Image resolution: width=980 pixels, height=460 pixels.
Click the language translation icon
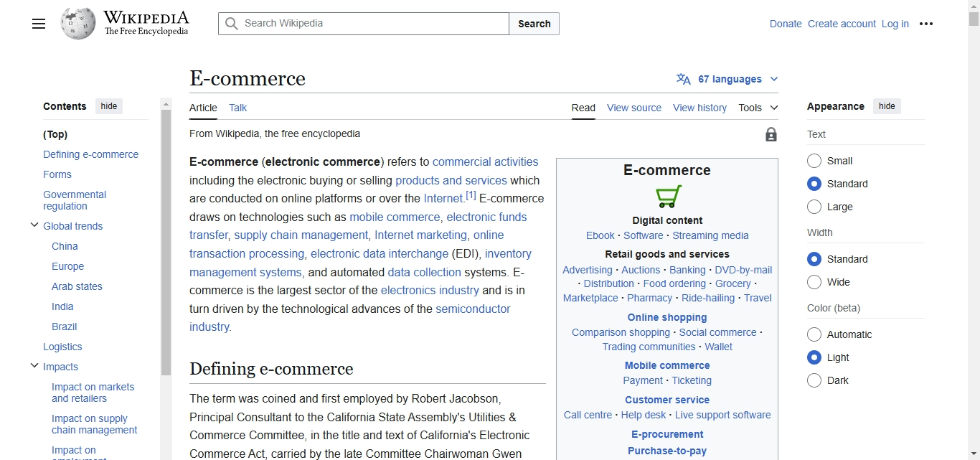point(684,79)
